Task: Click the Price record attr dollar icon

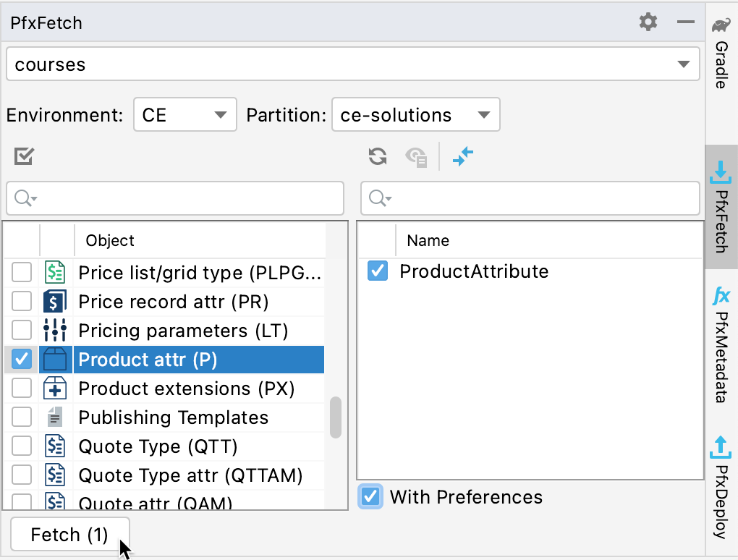Action: [x=56, y=302]
